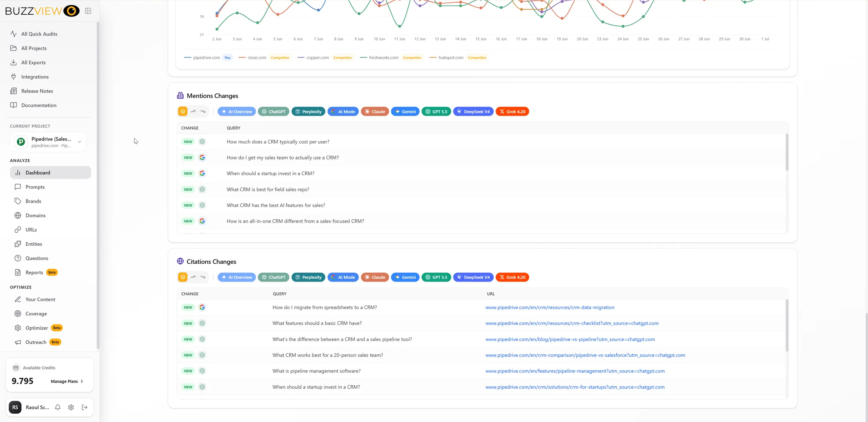
Task: Toggle DeepSeek V4 filter in Citations Changes
Action: pyautogui.click(x=473, y=277)
